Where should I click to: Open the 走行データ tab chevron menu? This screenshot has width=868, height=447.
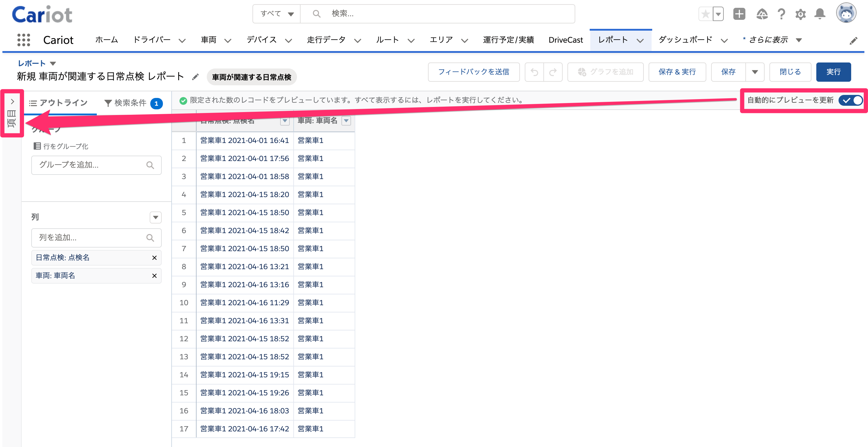[x=358, y=41]
